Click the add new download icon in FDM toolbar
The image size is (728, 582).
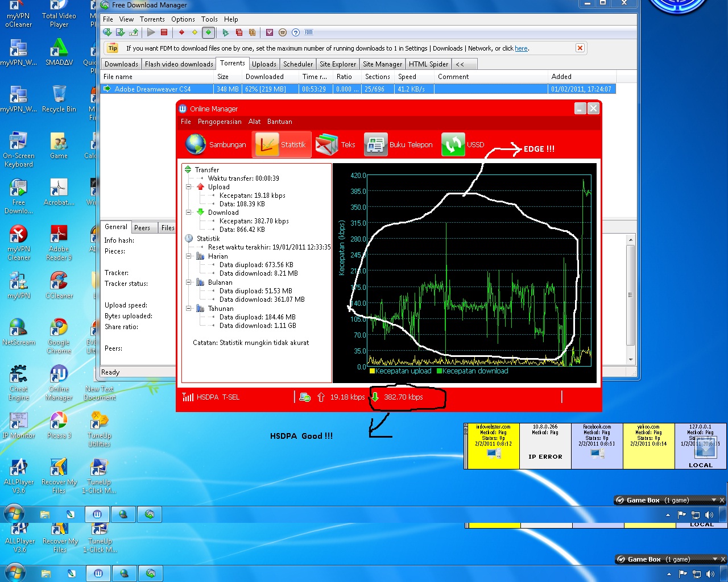click(x=107, y=32)
